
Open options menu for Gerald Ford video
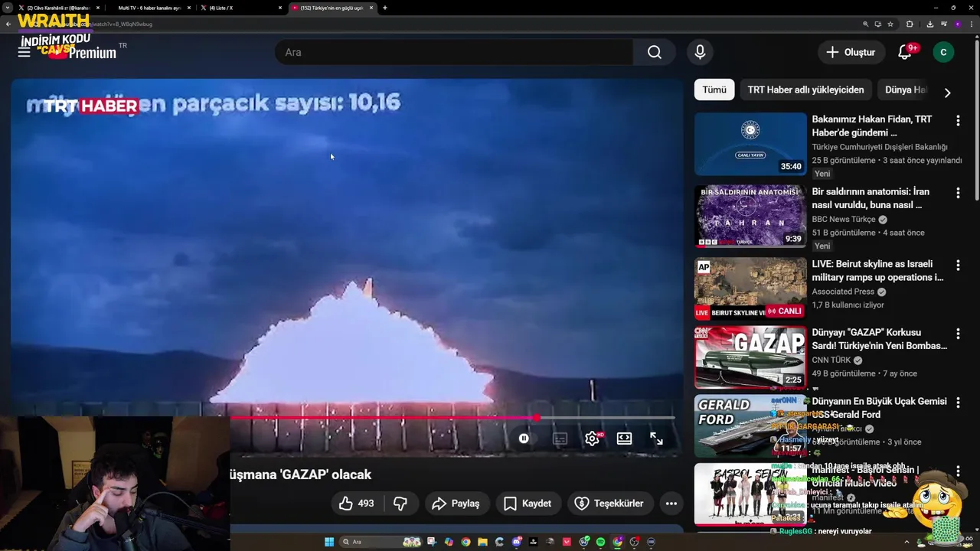point(957,403)
